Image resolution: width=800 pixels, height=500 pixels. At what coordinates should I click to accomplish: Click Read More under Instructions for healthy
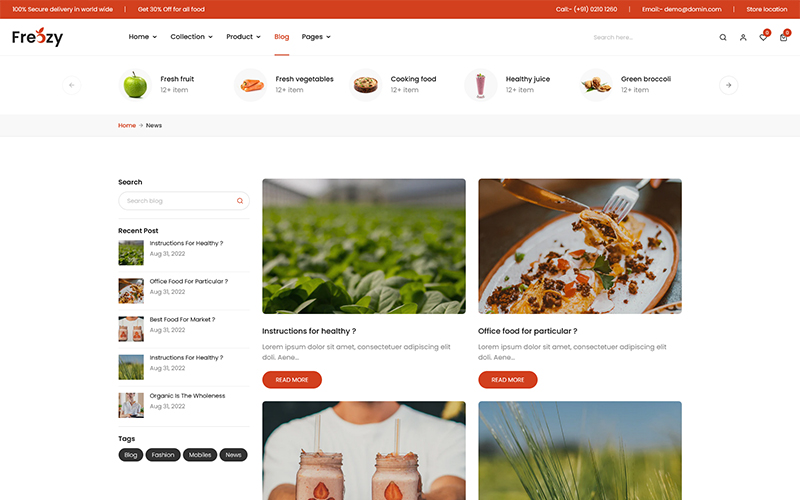[292, 380]
